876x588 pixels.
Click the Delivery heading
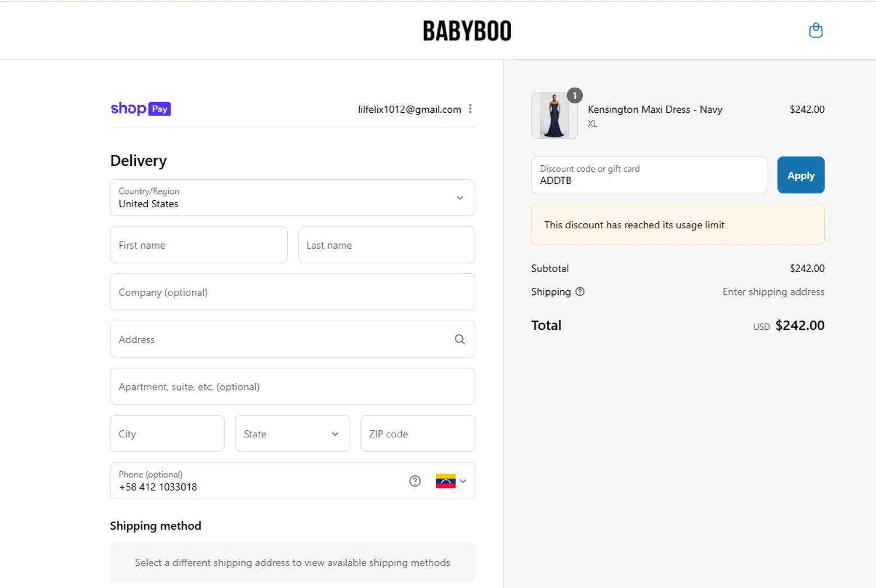[x=138, y=161]
